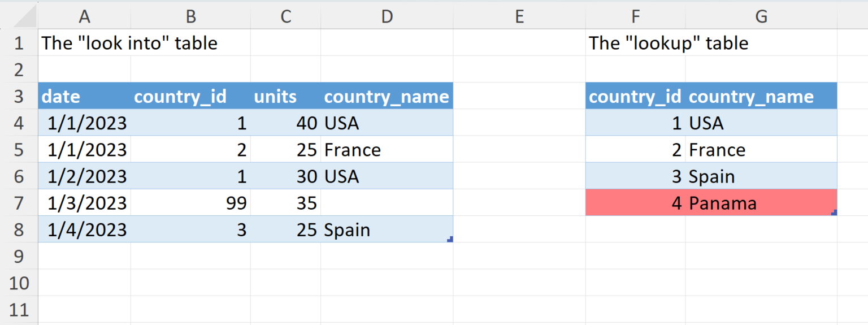Click the France cell in lookup table
The image size is (868, 325).
761,150
